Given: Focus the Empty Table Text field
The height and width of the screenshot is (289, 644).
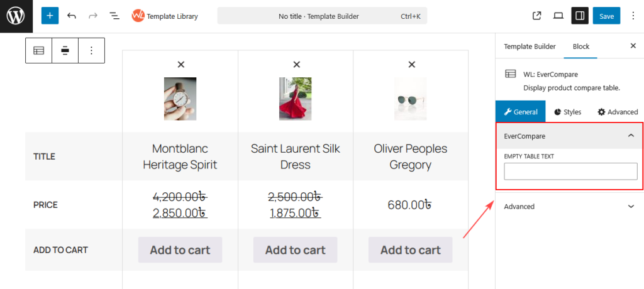Looking at the screenshot, I should (570, 171).
